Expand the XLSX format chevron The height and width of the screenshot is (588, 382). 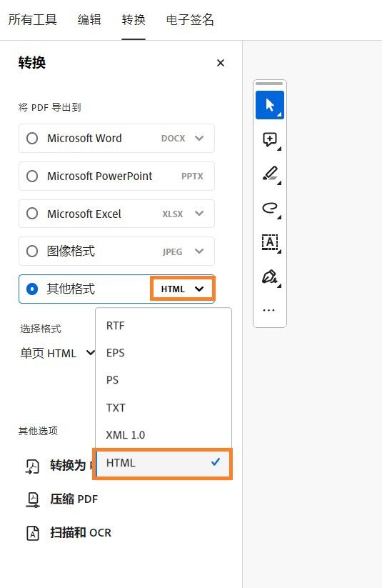[x=199, y=214]
